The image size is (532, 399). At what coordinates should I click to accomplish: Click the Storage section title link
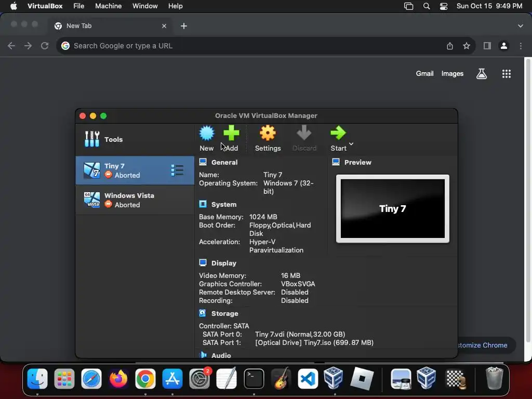tap(224, 313)
